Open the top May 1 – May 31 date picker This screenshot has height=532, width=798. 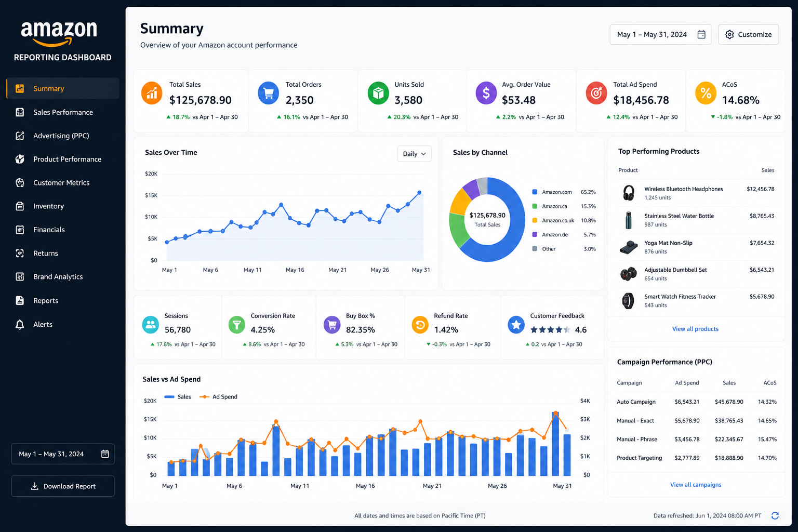click(x=660, y=34)
